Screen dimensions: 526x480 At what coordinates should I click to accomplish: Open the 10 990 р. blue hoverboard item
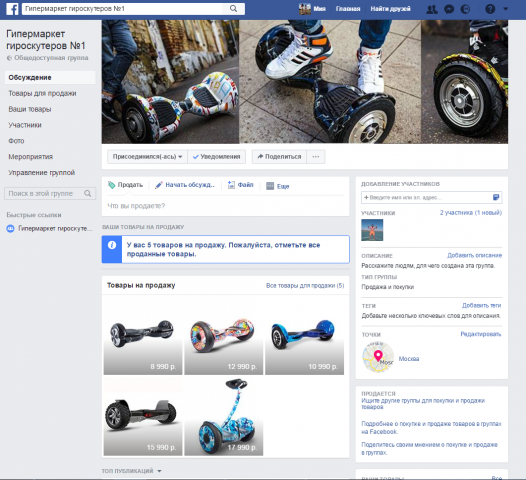305,336
